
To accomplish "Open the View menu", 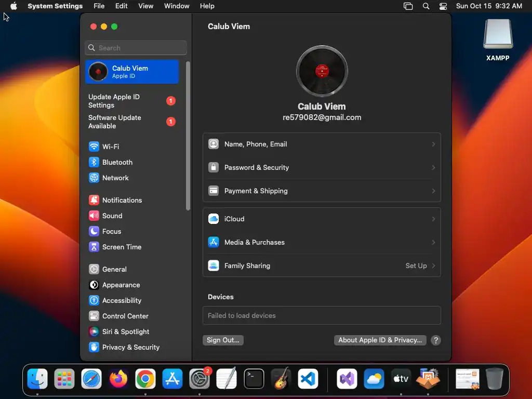I will (x=146, y=6).
